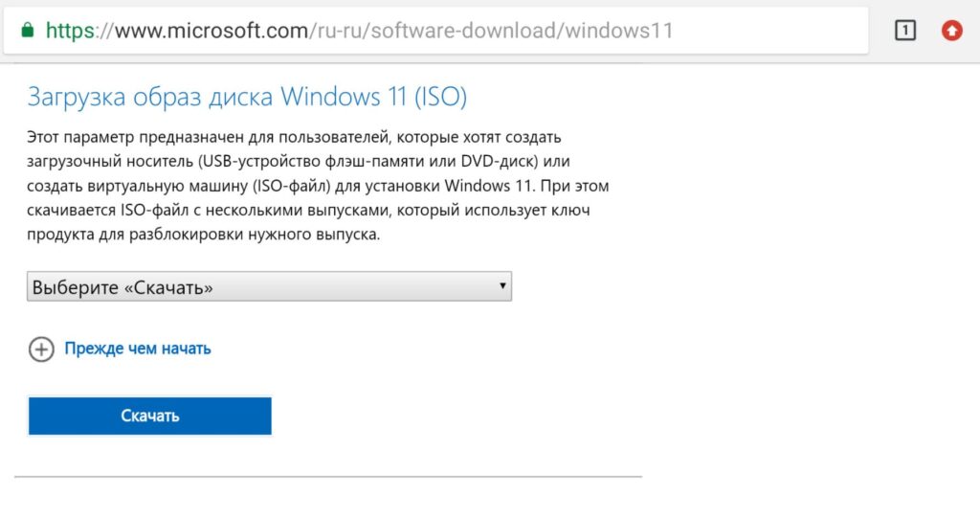This screenshot has width=980, height=519.
Task: Click www.microsoft.com domain in address bar
Action: click(x=211, y=30)
